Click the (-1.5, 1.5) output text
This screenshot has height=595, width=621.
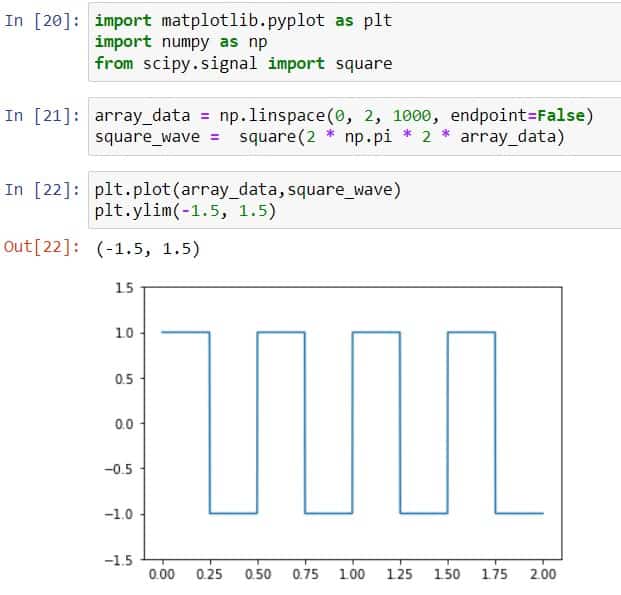pos(148,249)
